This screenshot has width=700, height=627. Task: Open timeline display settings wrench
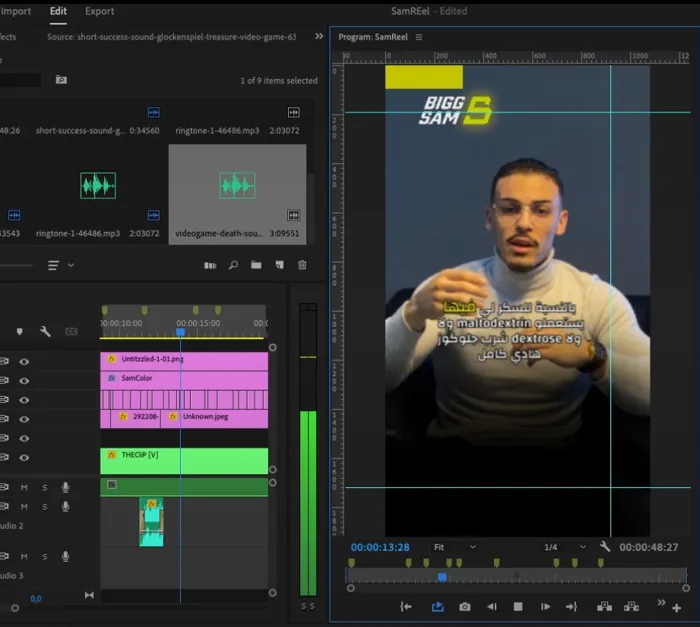click(x=45, y=331)
